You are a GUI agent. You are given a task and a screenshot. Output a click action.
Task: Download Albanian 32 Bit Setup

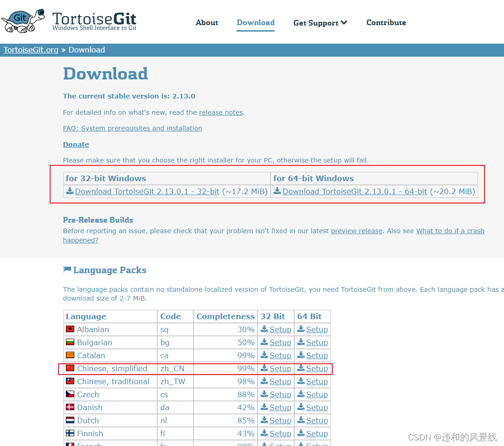click(x=280, y=329)
